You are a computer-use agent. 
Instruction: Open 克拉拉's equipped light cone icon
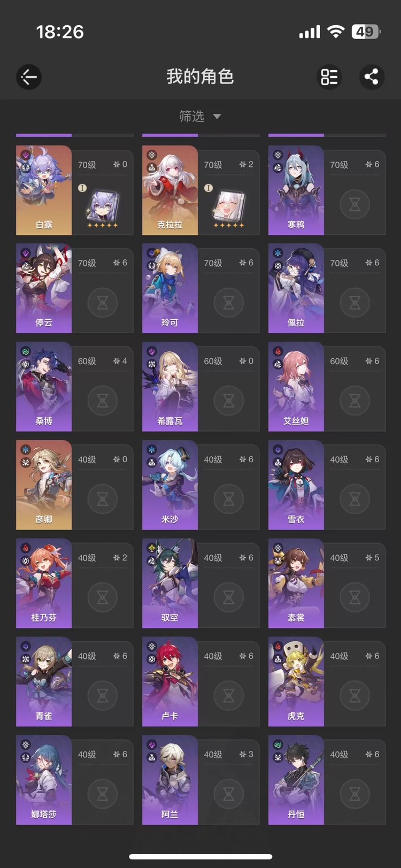[x=229, y=208]
